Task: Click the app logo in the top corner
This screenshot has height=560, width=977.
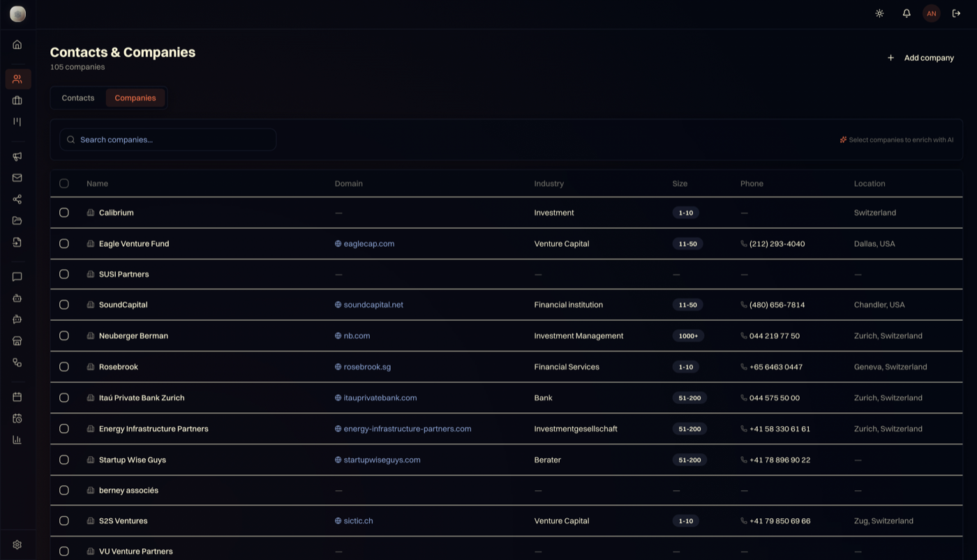Action: [x=17, y=14]
